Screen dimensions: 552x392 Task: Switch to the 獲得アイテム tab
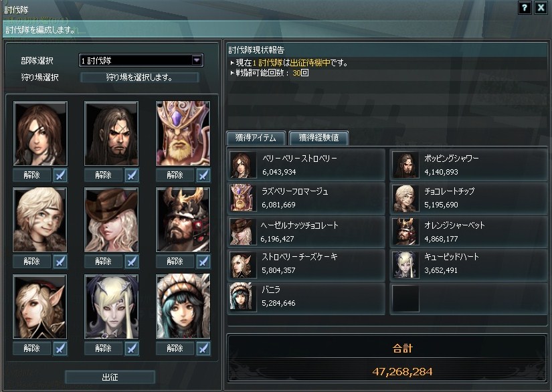point(256,138)
